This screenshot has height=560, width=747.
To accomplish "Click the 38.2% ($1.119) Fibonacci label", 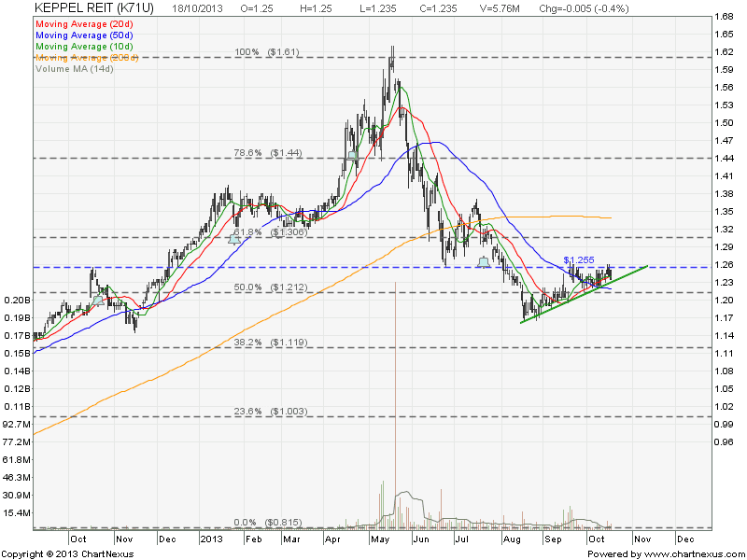I will pyautogui.click(x=271, y=342).
